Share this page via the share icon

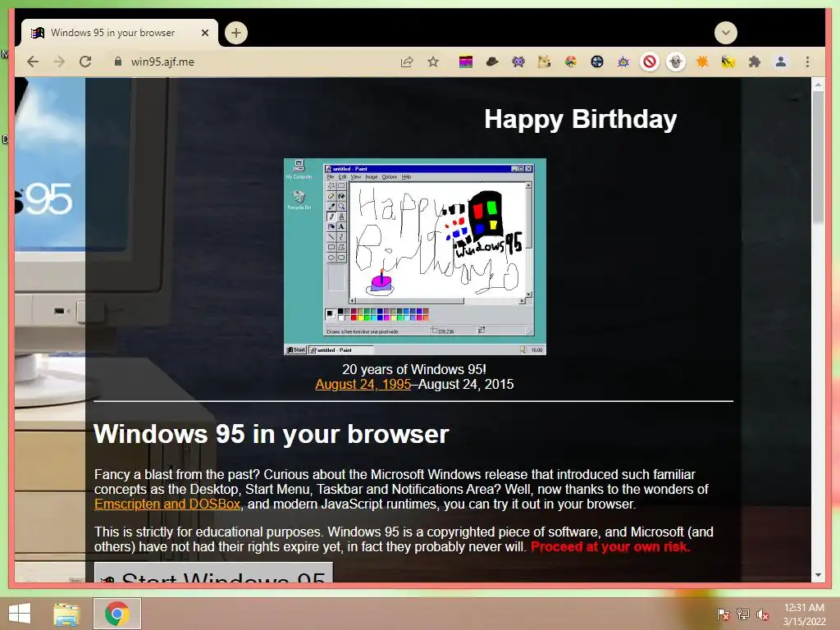407,62
